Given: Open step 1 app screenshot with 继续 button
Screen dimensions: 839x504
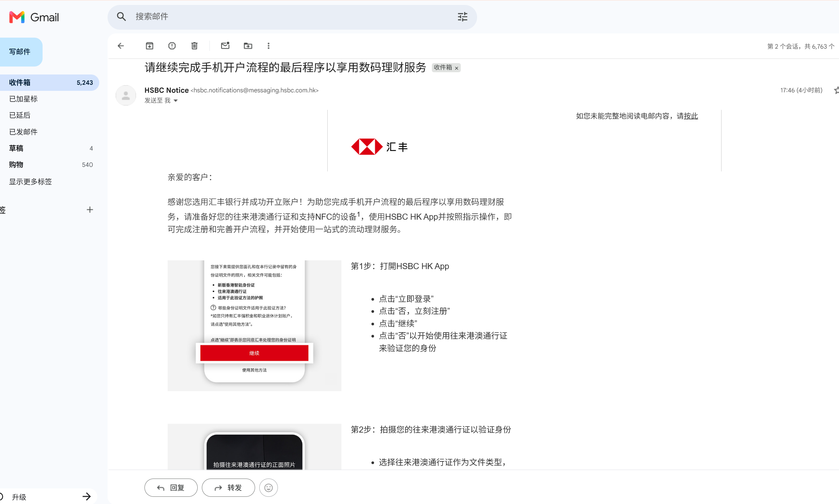Looking at the screenshot, I should (254, 325).
